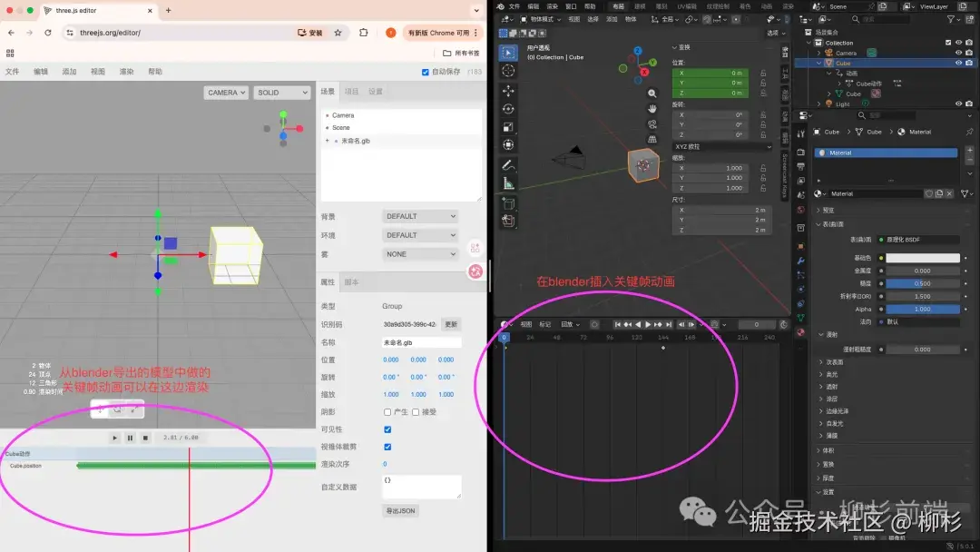The height and width of the screenshot is (552, 980).
Task: Toggle the 自动保存 autosave checkbox
Action: [426, 72]
